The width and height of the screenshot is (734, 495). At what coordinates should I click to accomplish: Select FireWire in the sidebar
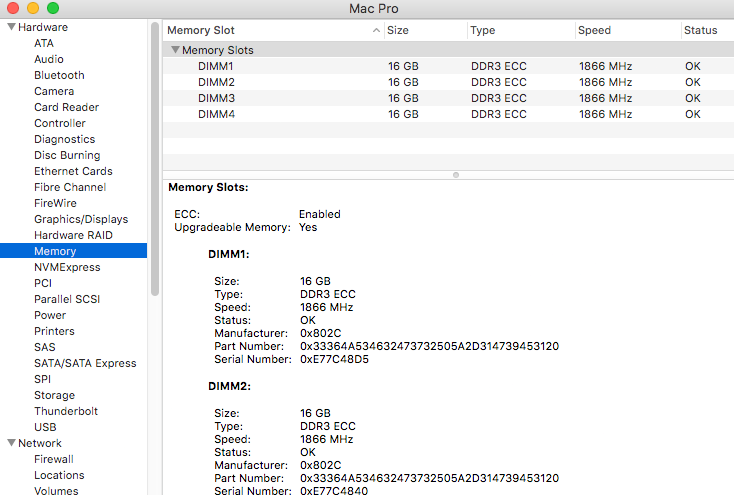(x=55, y=203)
